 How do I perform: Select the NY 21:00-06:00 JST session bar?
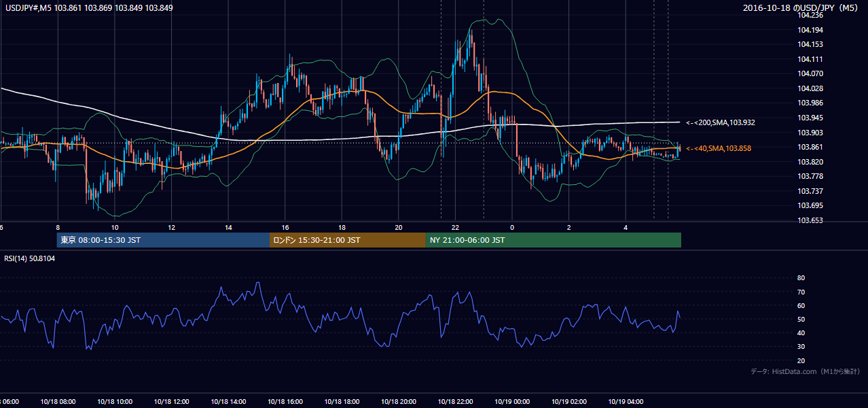(554, 240)
